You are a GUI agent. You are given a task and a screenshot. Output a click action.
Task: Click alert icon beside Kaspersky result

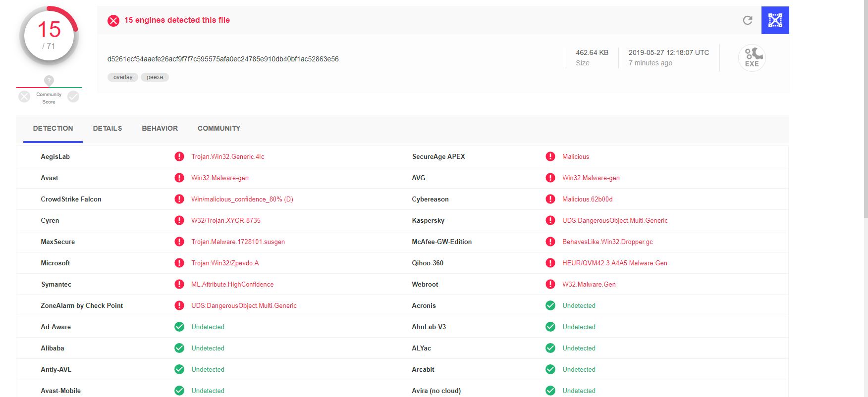coord(550,220)
